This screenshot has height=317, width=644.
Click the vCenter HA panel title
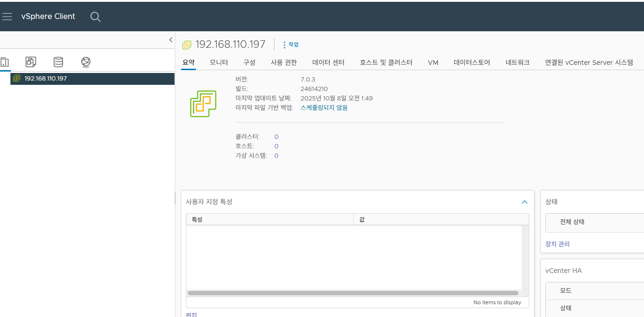point(563,271)
